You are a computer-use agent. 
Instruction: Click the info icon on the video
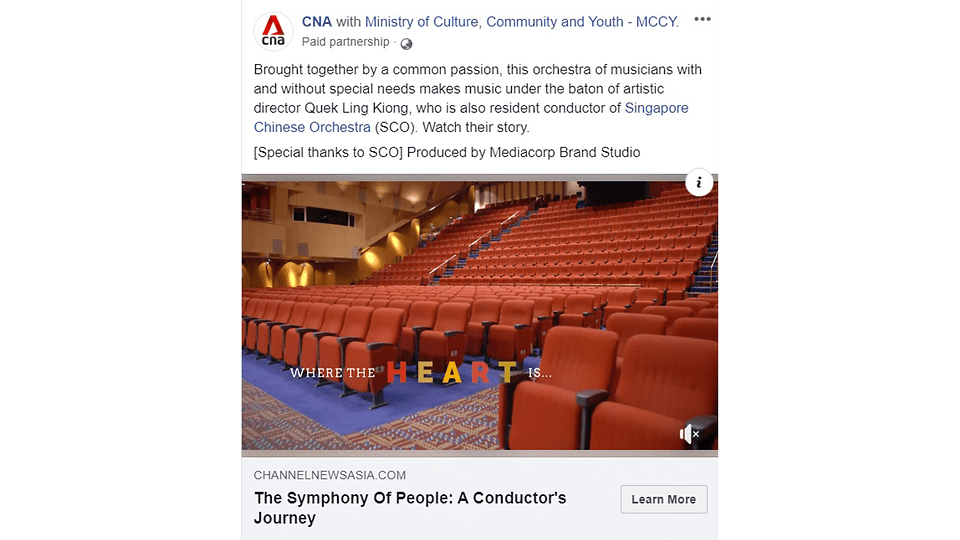(x=699, y=182)
